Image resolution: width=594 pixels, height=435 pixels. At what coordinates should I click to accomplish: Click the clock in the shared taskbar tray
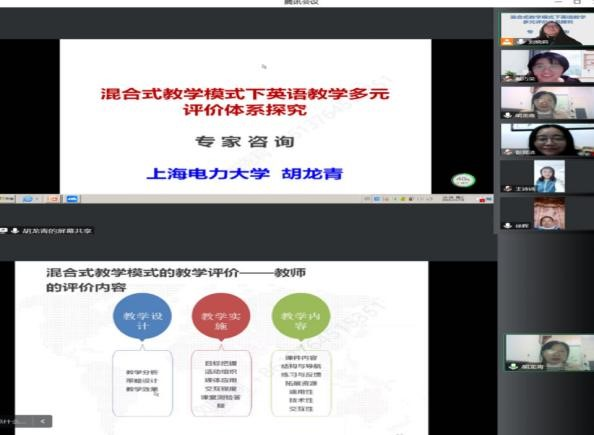453,198
